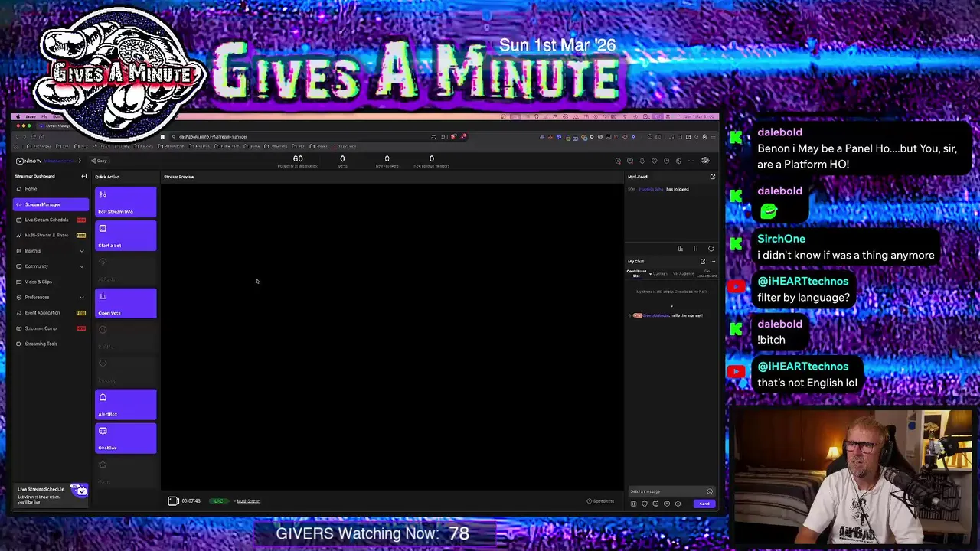Switch to the Fan leaderboard tab

[707, 273]
